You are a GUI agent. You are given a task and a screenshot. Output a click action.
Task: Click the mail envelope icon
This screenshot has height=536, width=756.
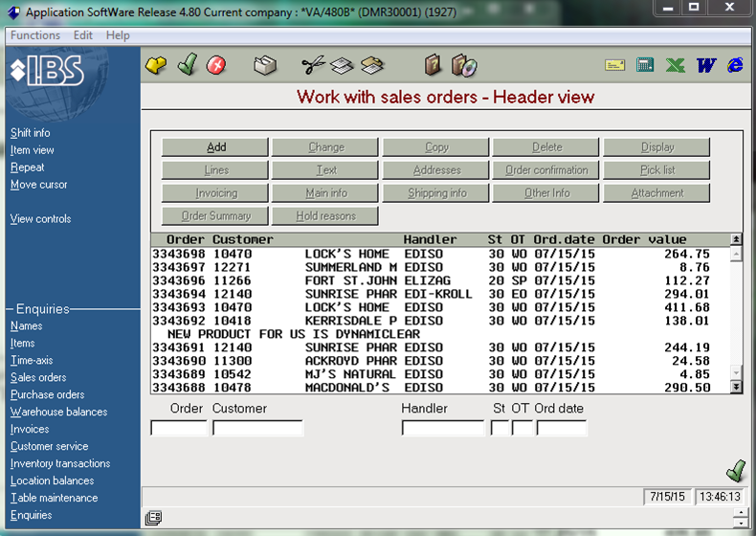coord(614,65)
